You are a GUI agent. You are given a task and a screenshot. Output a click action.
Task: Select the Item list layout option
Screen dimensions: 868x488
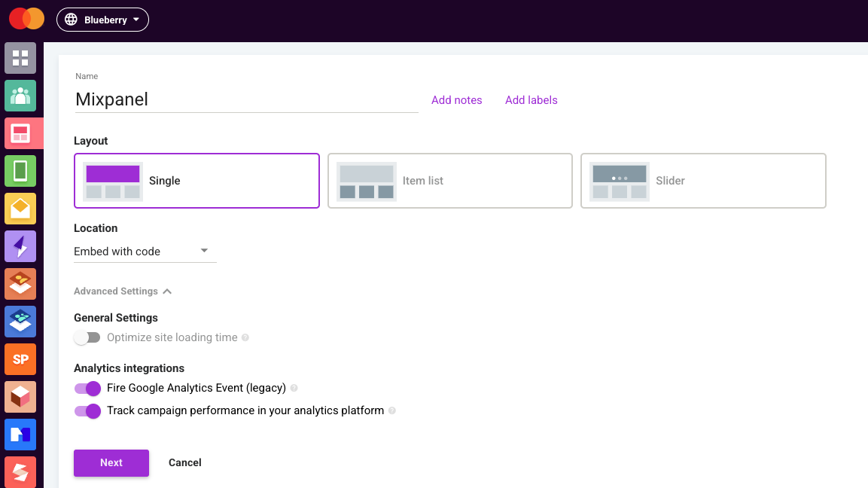450,181
